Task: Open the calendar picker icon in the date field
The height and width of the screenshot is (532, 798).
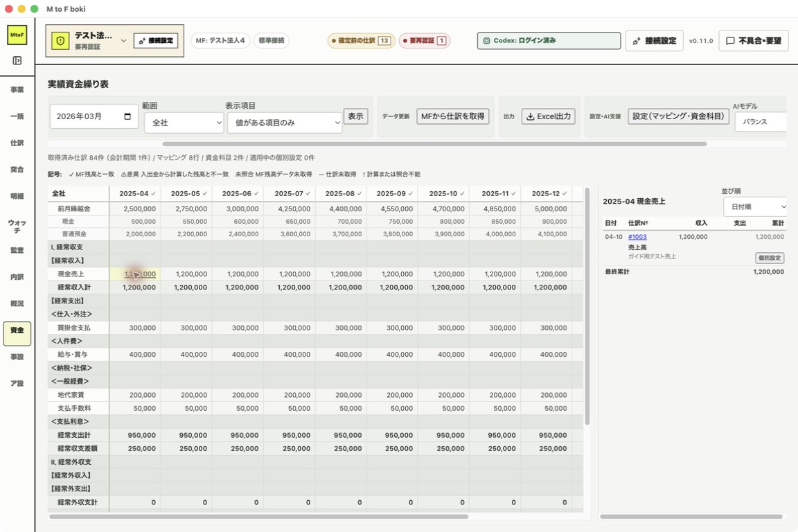Action: (127, 116)
